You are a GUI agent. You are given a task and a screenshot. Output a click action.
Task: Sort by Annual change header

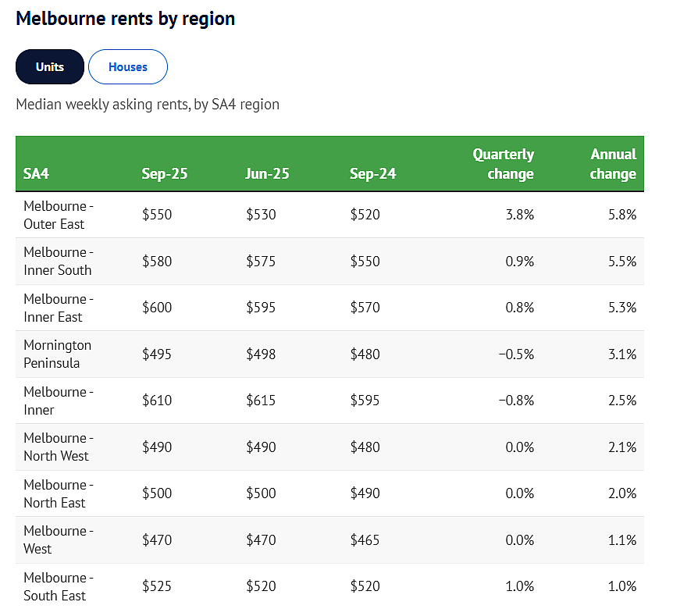[x=613, y=164]
